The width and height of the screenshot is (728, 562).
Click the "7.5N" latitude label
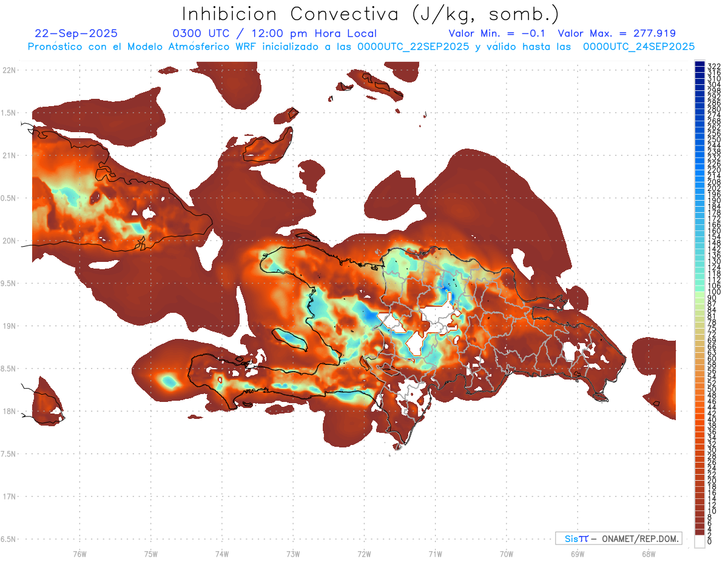click(8, 454)
